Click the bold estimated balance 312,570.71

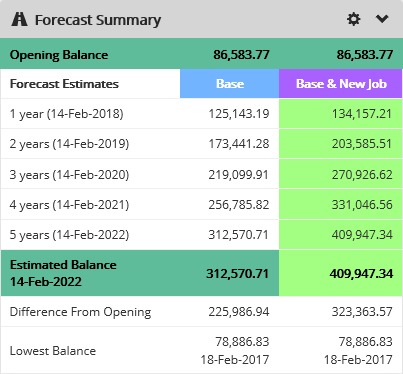[x=237, y=274]
